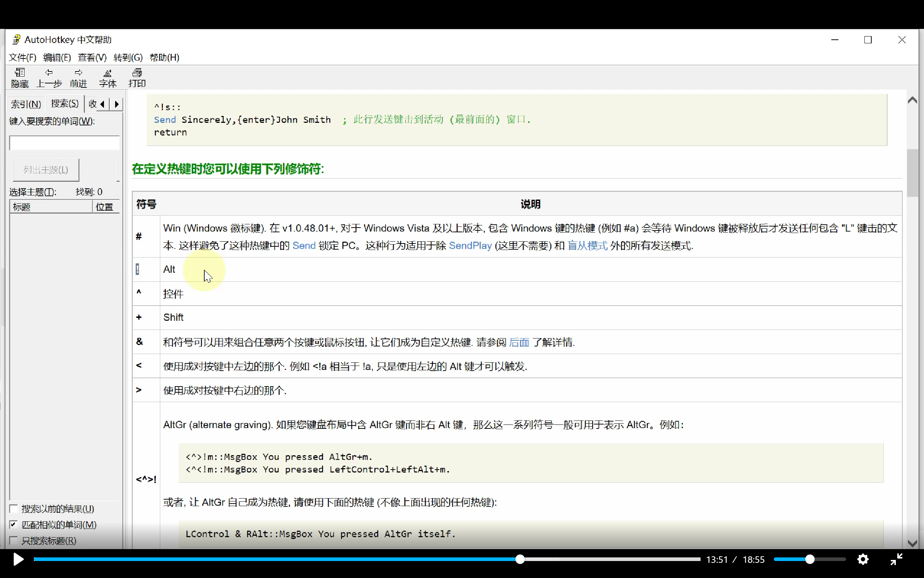The height and width of the screenshot is (578, 924).
Task: Click the Shift description cell
Action: [531, 317]
